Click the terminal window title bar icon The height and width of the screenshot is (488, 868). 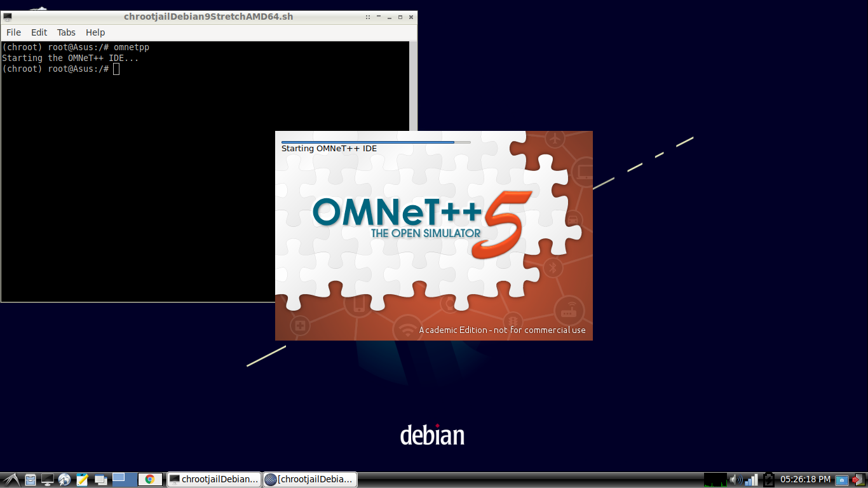point(8,17)
